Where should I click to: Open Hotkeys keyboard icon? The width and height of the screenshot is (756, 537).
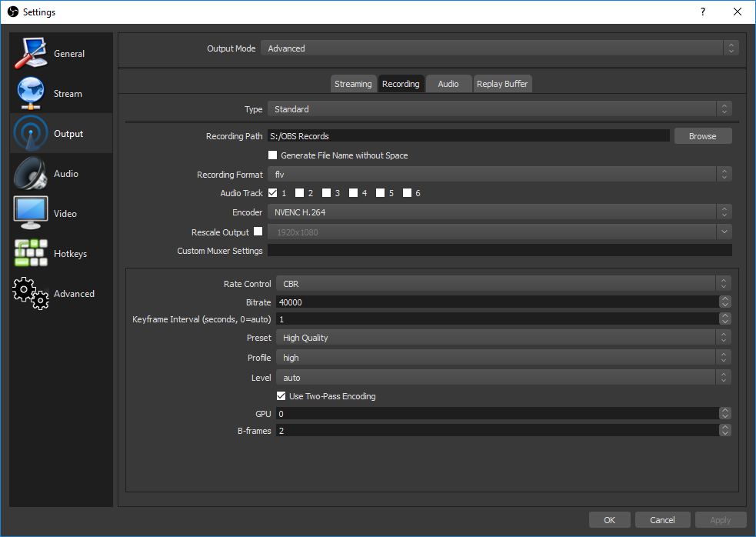tap(31, 253)
